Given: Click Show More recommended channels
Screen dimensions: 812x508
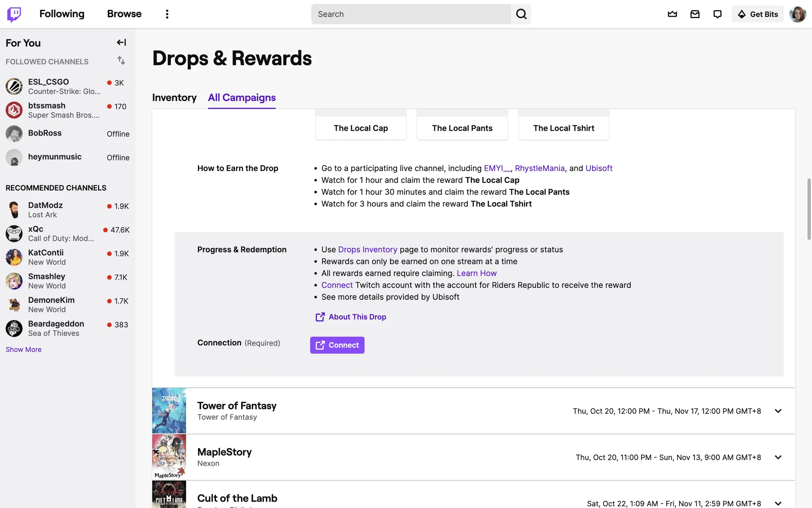Looking at the screenshot, I should point(24,349).
